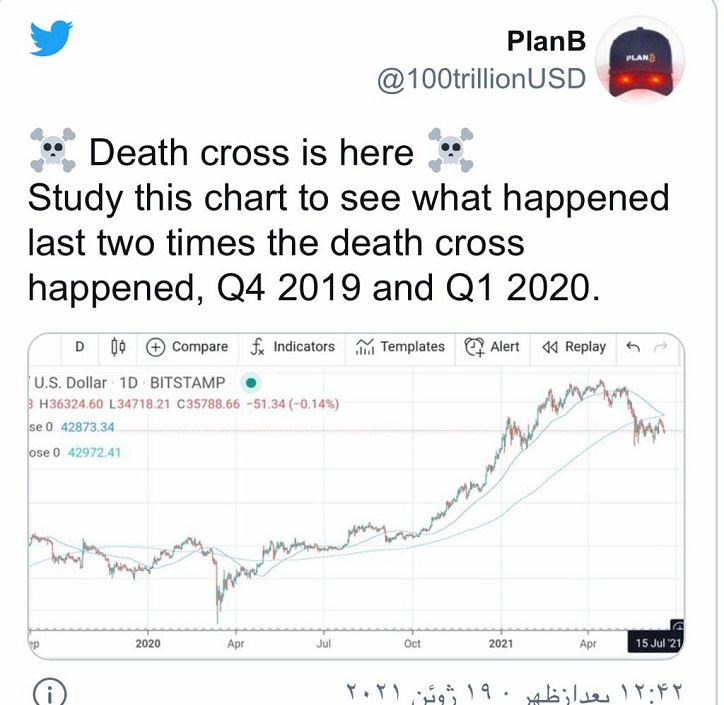Open the @100trillionUSD handle link
724x705 pixels.
tap(480, 79)
